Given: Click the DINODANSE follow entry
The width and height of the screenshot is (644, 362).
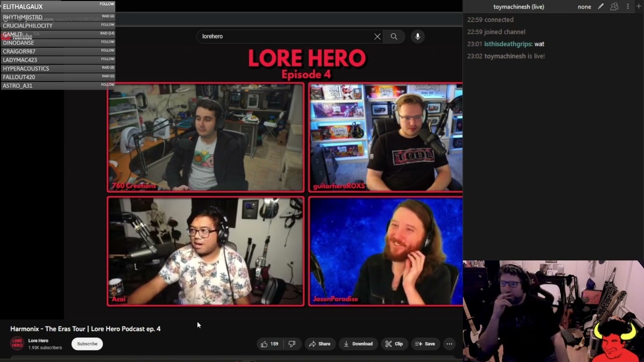Looking at the screenshot, I should [x=58, y=43].
